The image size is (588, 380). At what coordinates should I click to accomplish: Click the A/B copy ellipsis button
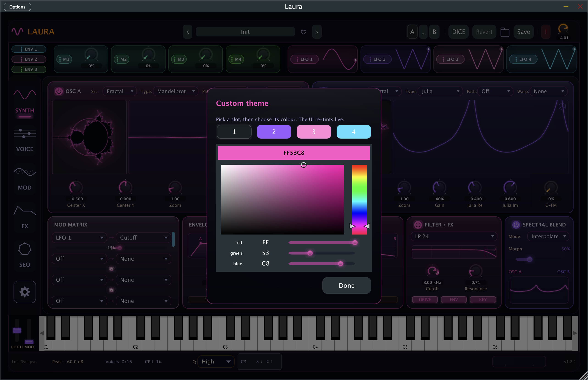[x=423, y=32]
